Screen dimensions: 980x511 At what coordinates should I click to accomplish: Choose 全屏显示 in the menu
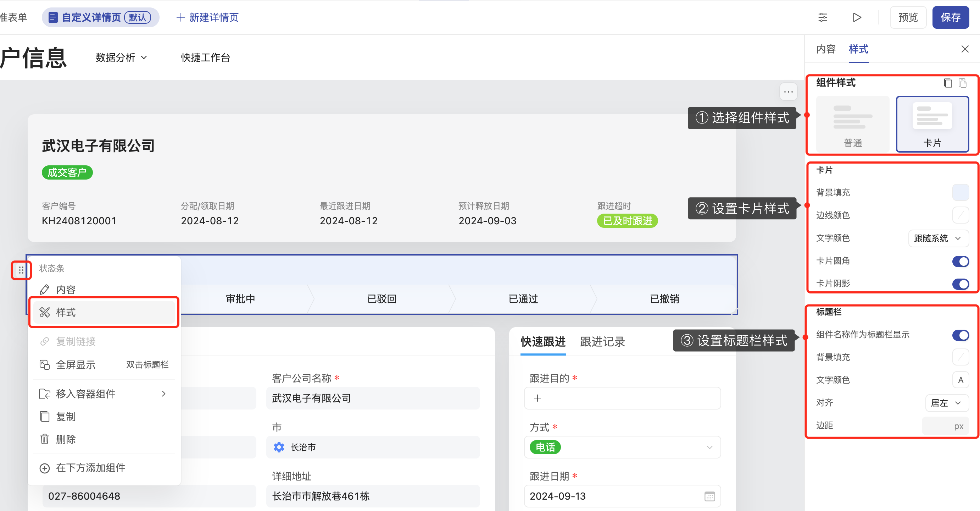(104, 365)
